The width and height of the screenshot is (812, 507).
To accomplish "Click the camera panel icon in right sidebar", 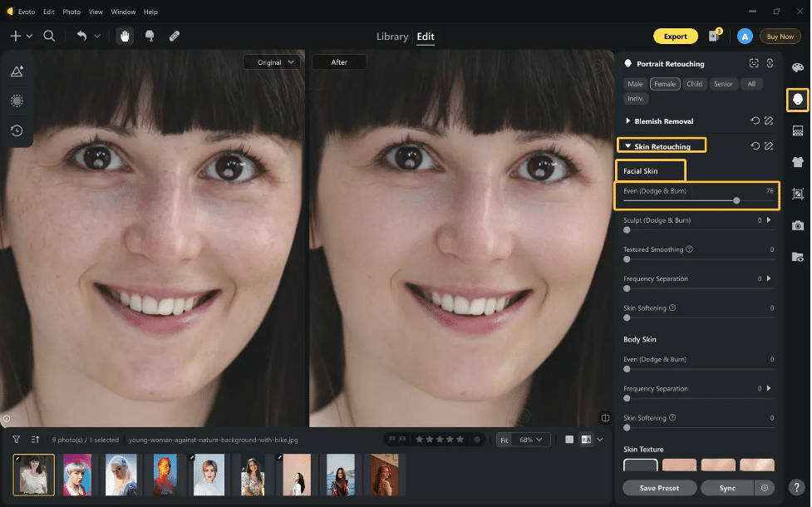I will pos(797,225).
